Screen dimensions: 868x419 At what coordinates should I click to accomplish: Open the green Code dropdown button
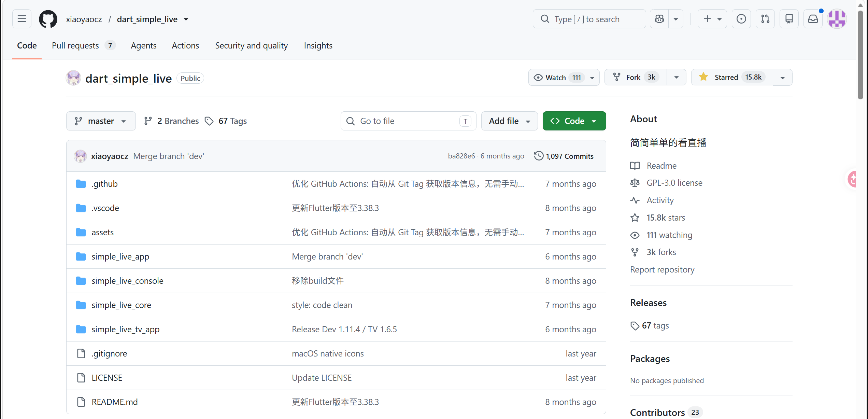pyautogui.click(x=574, y=121)
